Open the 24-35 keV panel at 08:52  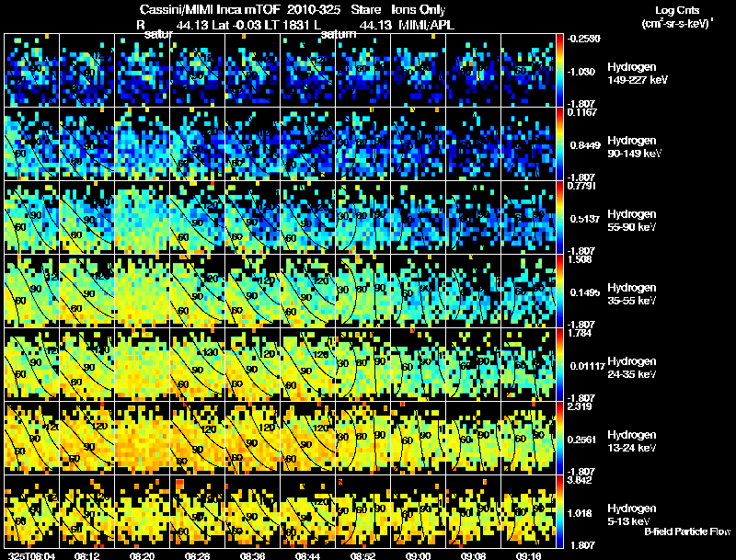coord(362,365)
